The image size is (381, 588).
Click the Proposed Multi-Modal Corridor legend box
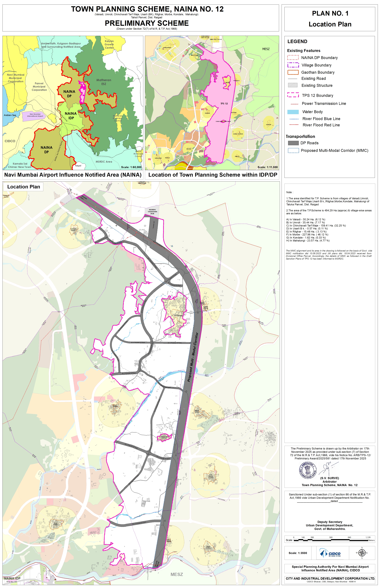point(293,150)
